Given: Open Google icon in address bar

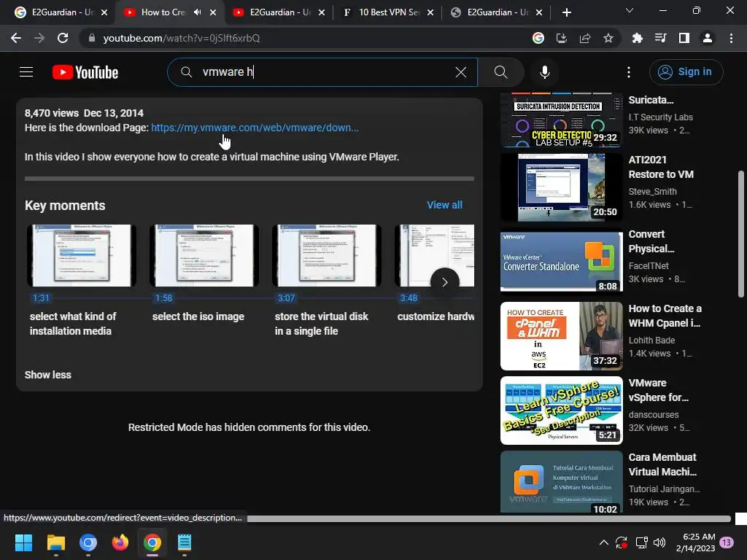Looking at the screenshot, I should click(538, 38).
